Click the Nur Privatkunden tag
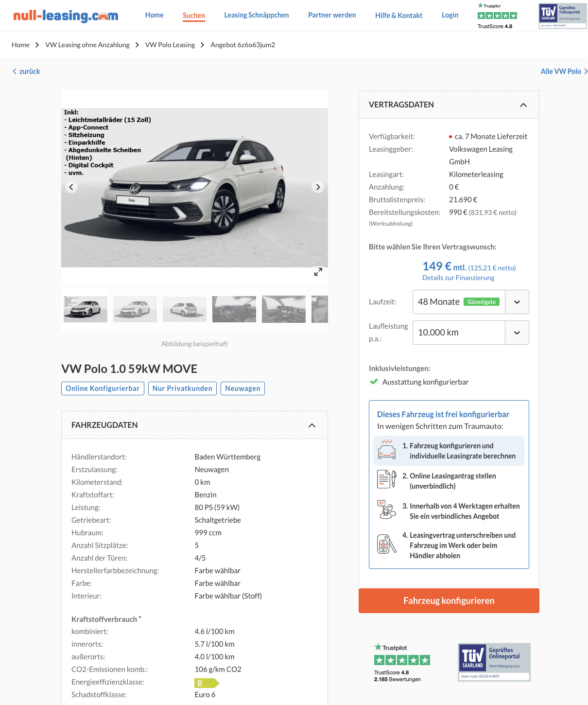Viewport: 588px width, 705px height. 182,388
